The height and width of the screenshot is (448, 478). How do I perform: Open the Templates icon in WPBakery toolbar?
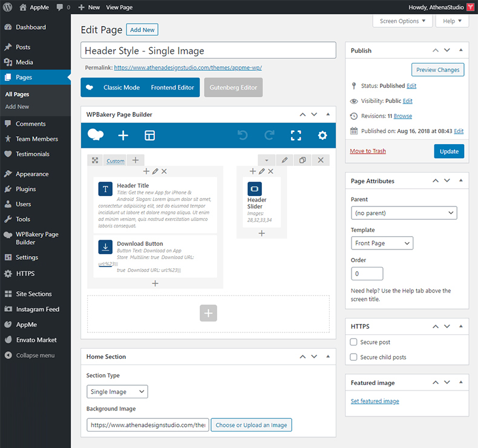[149, 136]
